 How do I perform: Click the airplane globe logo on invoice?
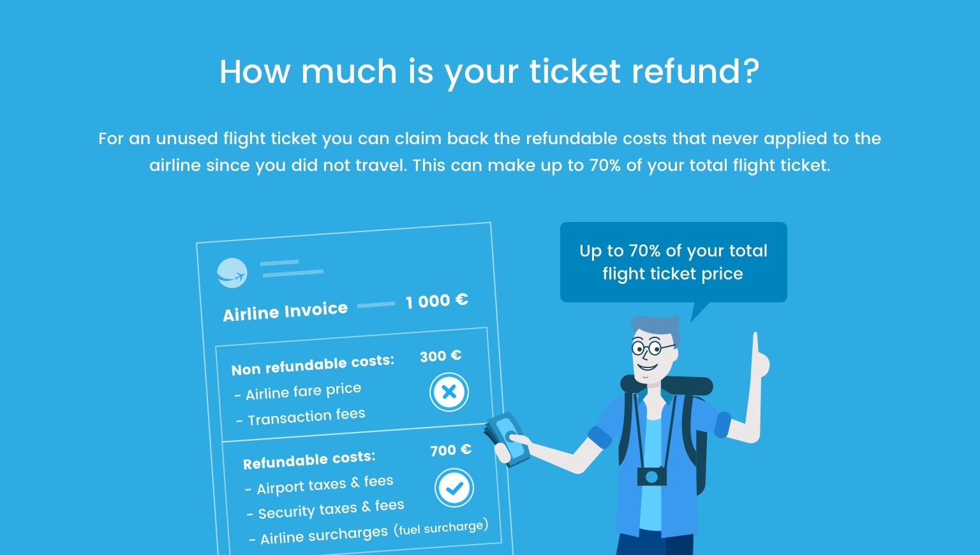232,273
